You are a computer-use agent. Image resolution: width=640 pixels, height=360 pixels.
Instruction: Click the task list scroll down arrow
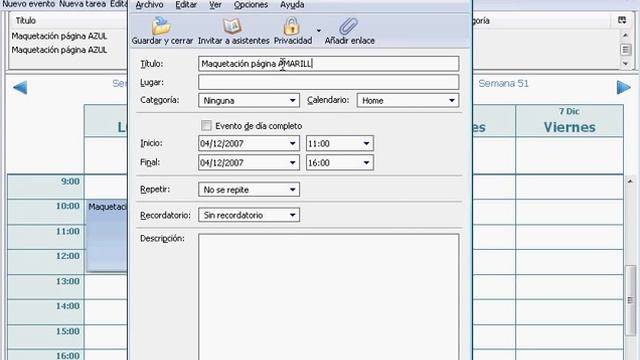[x=625, y=64]
